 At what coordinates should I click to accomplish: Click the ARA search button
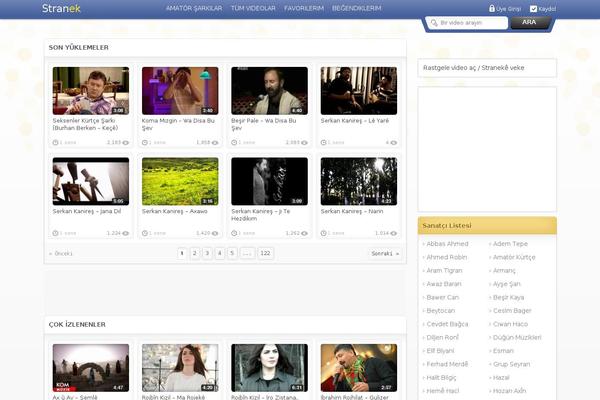tap(529, 22)
